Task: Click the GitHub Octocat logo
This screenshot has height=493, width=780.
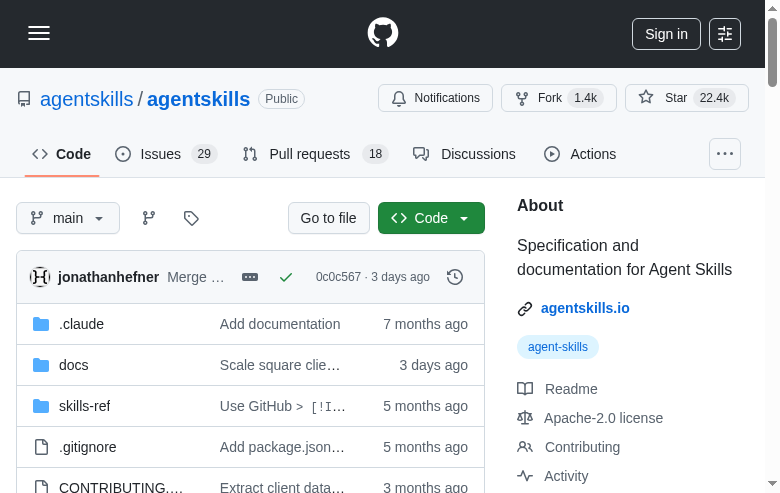Action: click(383, 33)
